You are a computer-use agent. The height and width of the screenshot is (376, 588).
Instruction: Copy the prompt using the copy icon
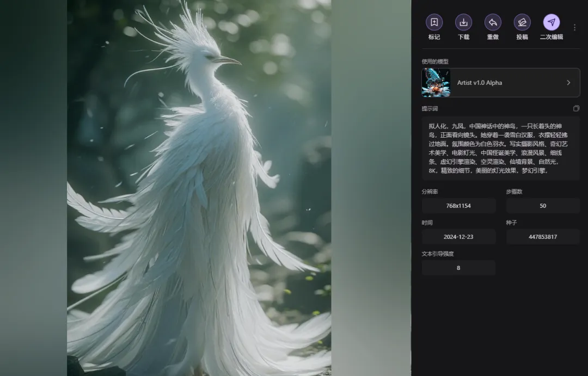[576, 108]
